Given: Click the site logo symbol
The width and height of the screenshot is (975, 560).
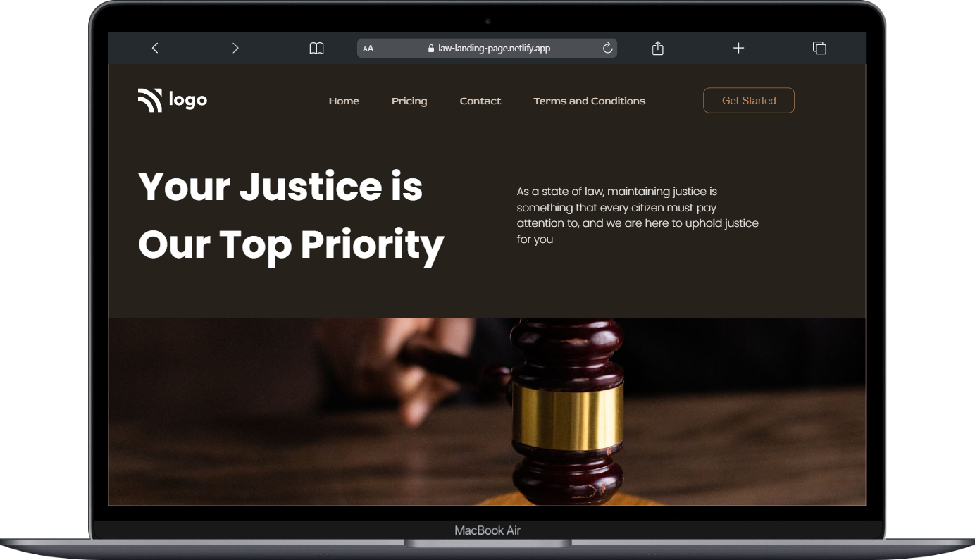Looking at the screenshot, I should pos(150,100).
